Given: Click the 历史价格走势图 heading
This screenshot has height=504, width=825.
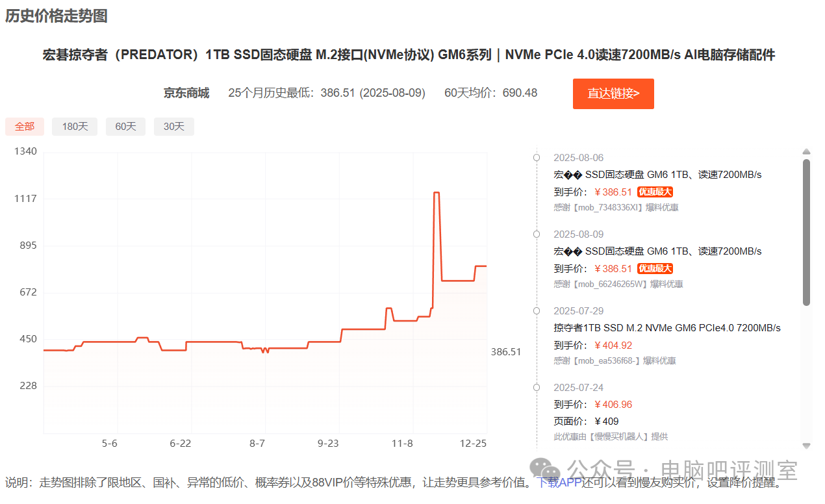Looking at the screenshot, I should point(57,16).
